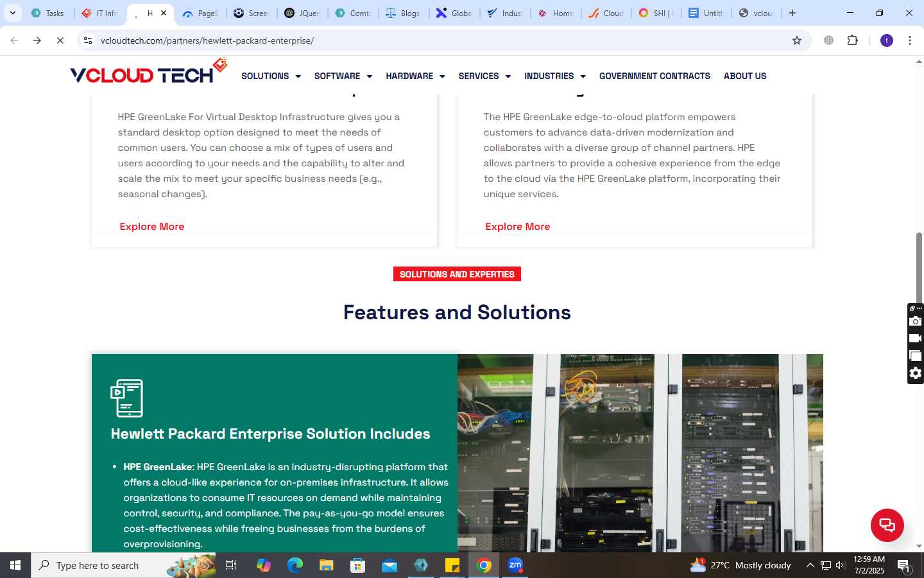Click scrollbar down arrow

(x=919, y=546)
